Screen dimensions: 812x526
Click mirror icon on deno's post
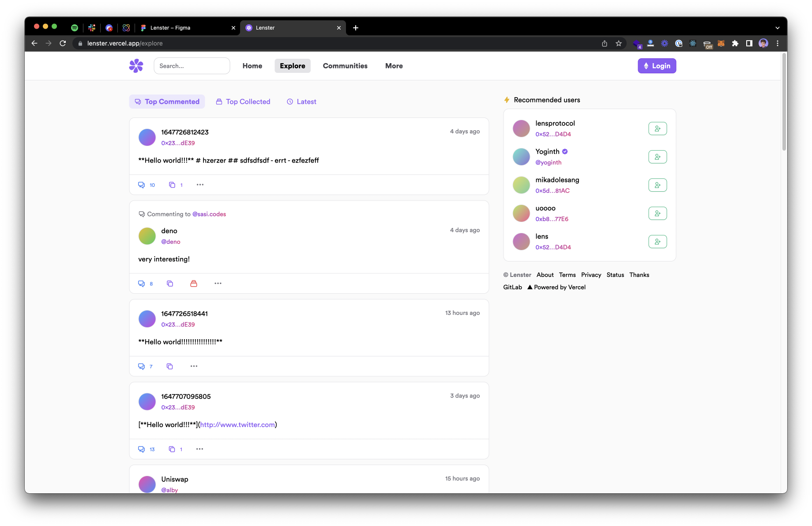[x=170, y=284]
